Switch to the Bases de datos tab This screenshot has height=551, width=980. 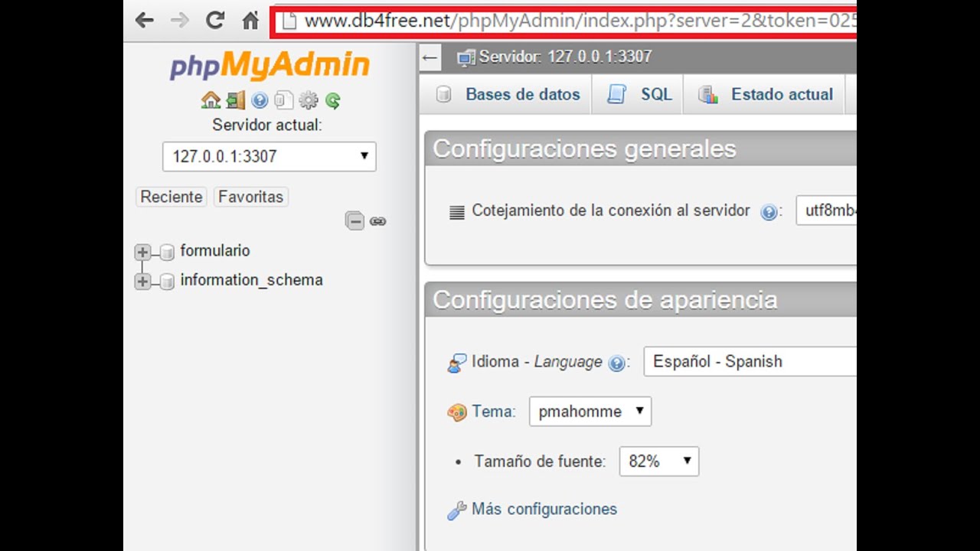(507, 94)
